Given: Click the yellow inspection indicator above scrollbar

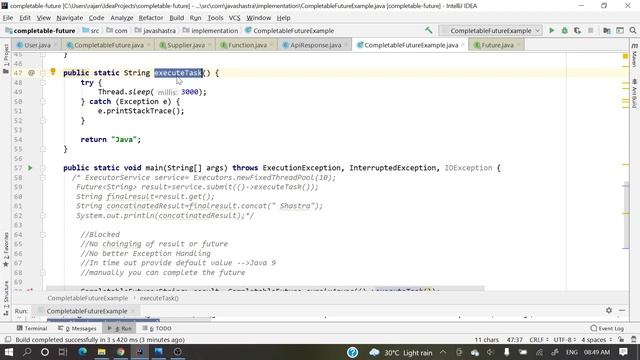Looking at the screenshot, I should [x=625, y=56].
